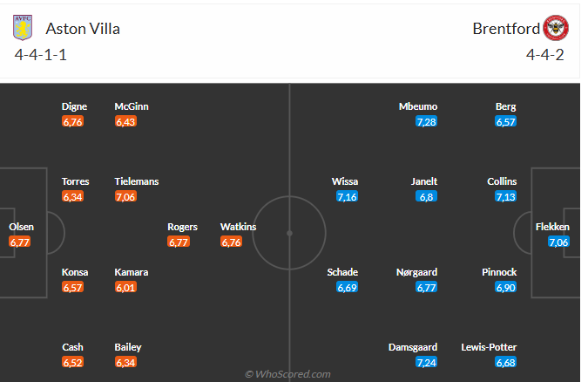Select Digne in Villa's defence
The width and height of the screenshot is (588, 382).
(x=74, y=106)
